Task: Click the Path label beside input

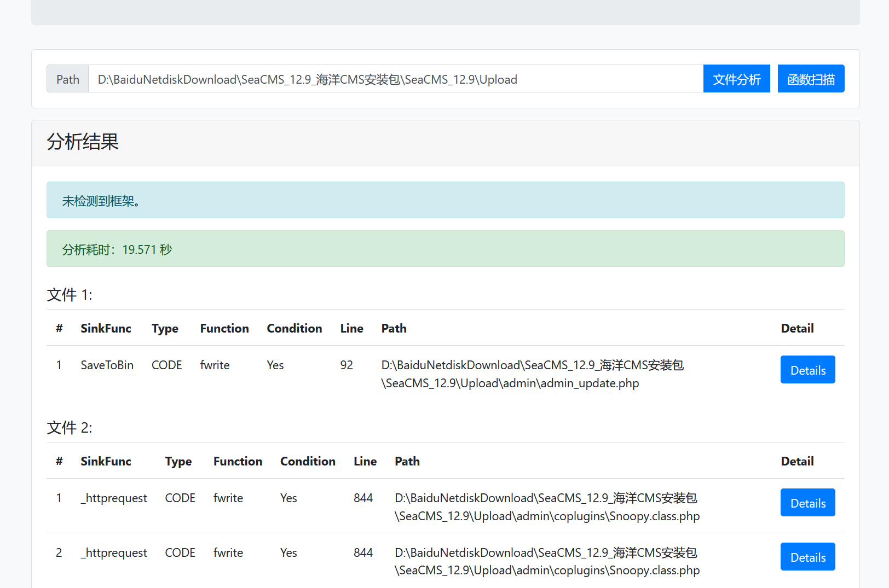Action: (x=68, y=79)
